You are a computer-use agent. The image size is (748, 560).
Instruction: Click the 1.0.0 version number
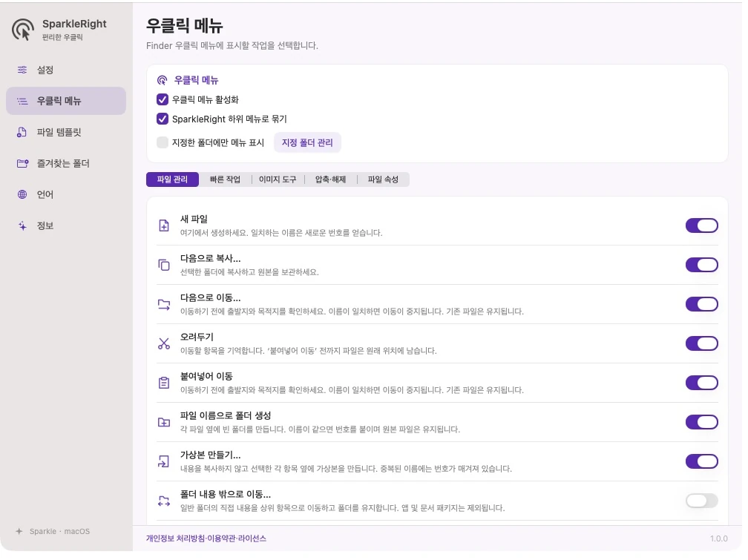[x=719, y=538]
